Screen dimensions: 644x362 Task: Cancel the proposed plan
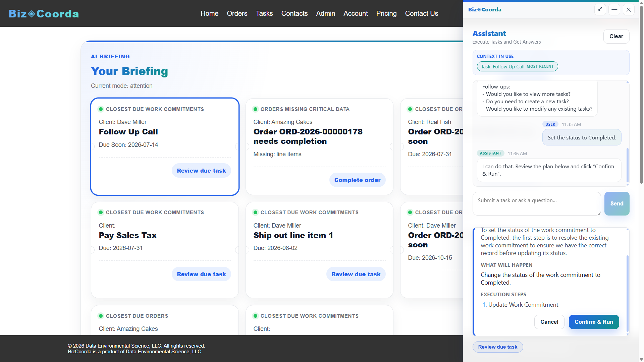549,322
